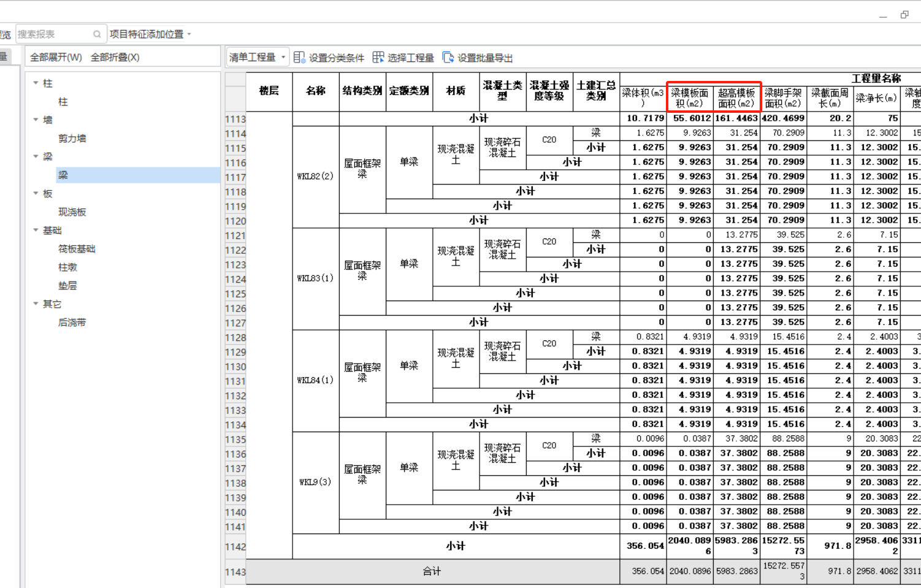Click the 土建汇总类别 column header

[x=596, y=91]
